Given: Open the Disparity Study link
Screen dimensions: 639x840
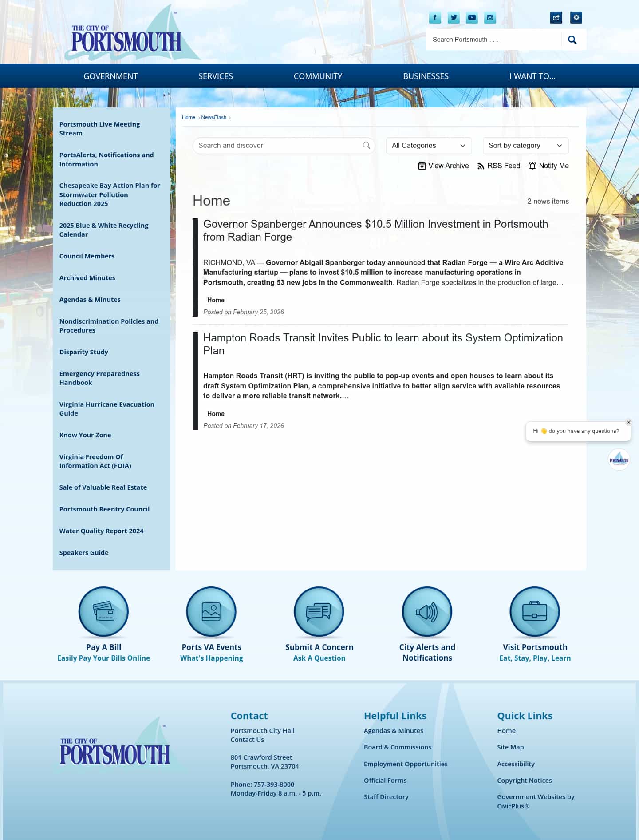Looking at the screenshot, I should coord(84,352).
